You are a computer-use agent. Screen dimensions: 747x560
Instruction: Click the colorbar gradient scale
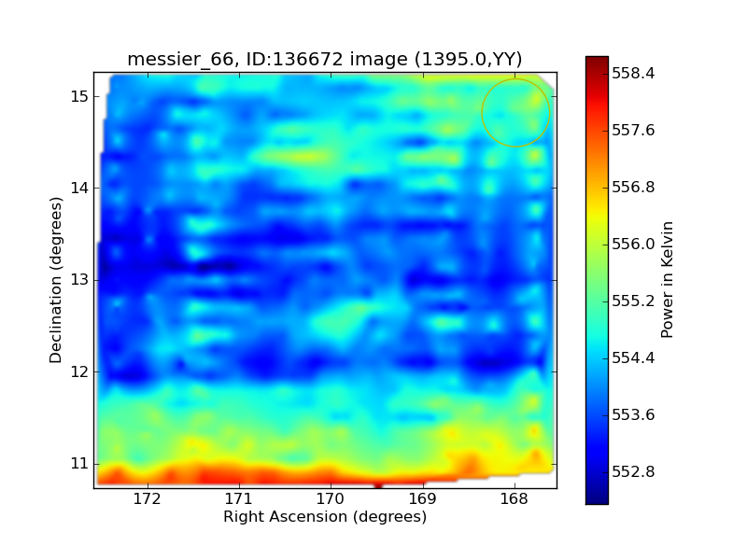tap(597, 280)
